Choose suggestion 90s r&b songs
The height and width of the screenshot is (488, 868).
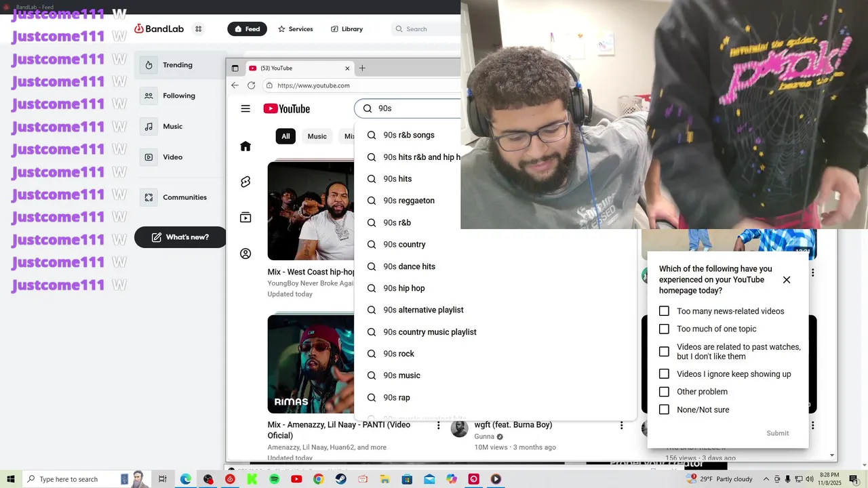(x=408, y=135)
